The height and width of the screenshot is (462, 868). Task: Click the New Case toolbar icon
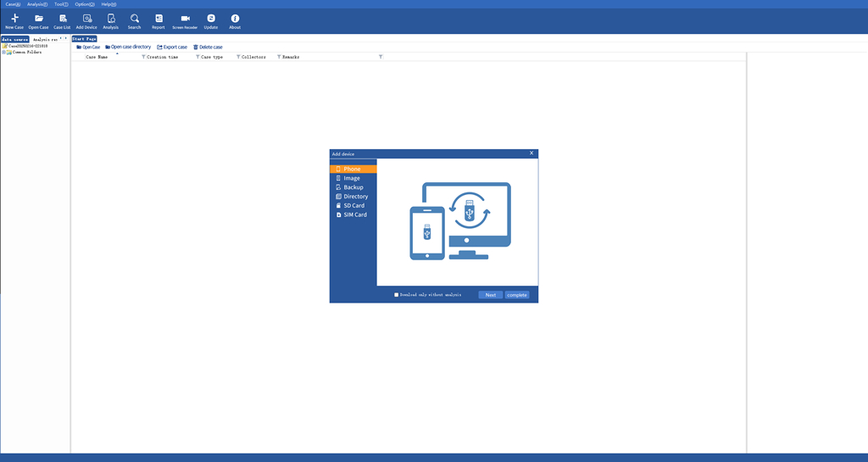14,21
